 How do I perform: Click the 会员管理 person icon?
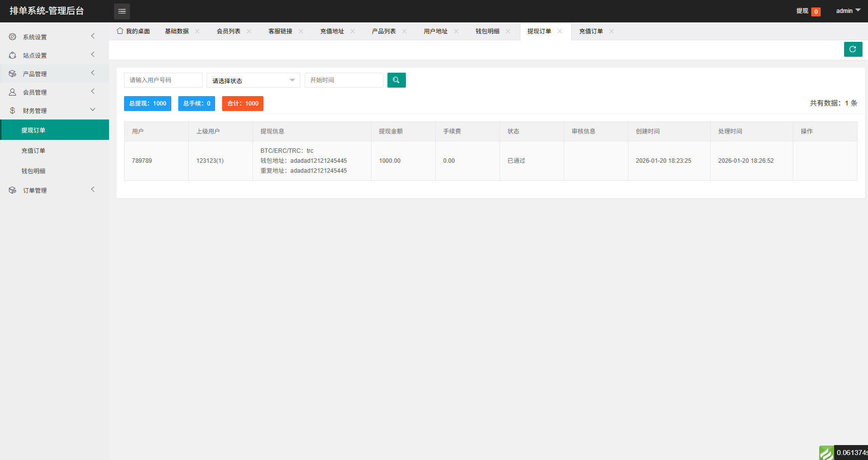click(x=12, y=92)
